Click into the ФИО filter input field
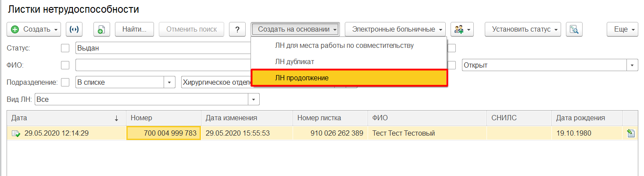 pos(162,65)
